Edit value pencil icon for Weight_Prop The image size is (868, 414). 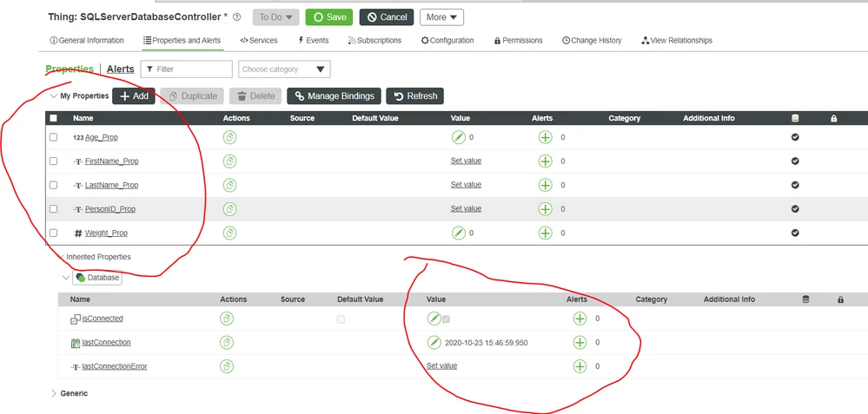tap(459, 233)
